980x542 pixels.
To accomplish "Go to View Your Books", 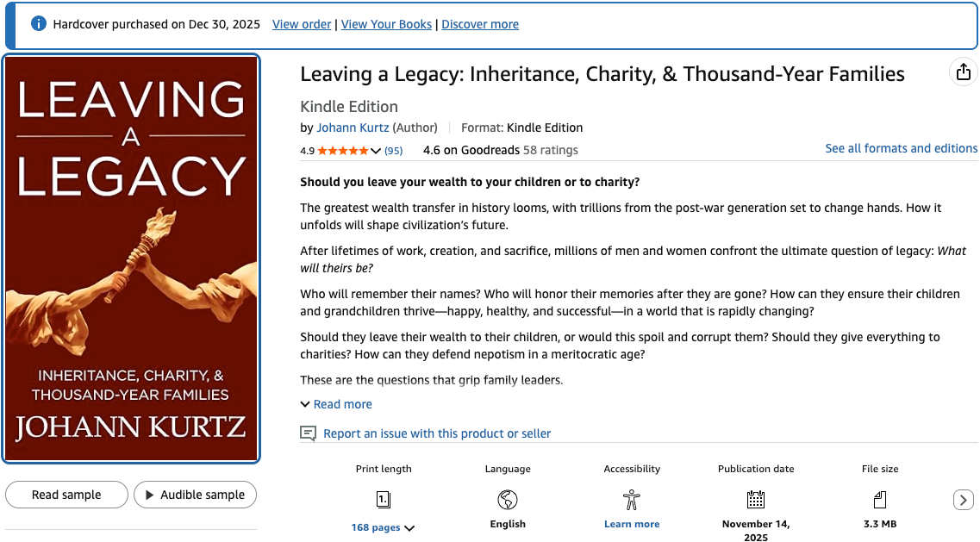I will (x=386, y=24).
